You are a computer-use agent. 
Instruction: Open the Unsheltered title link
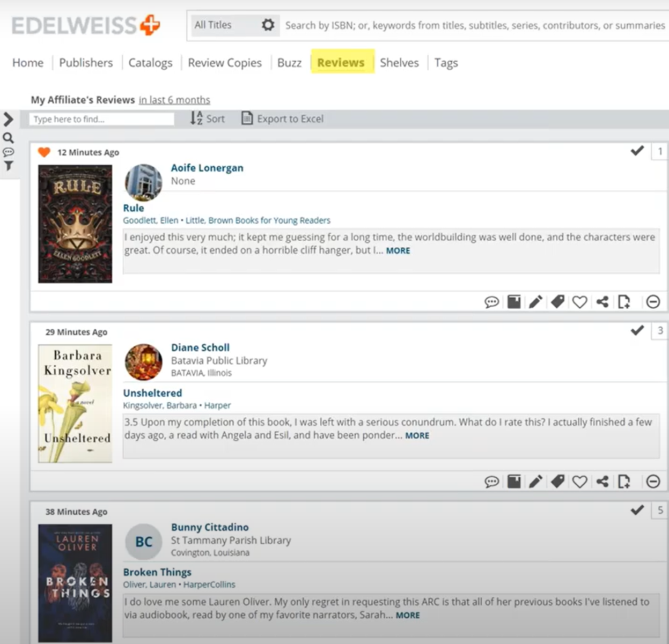click(x=152, y=393)
